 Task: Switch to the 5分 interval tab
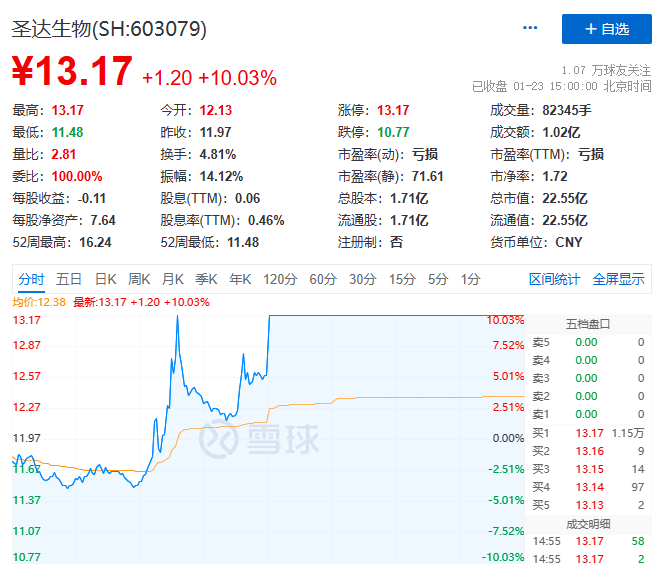[438, 279]
